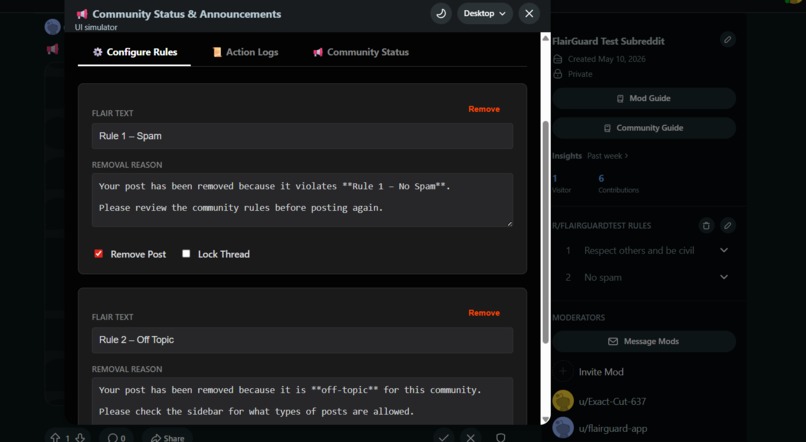The image size is (806, 442).
Task: Edit flair text field 'Rule 1 – Spam'
Action: (302, 136)
